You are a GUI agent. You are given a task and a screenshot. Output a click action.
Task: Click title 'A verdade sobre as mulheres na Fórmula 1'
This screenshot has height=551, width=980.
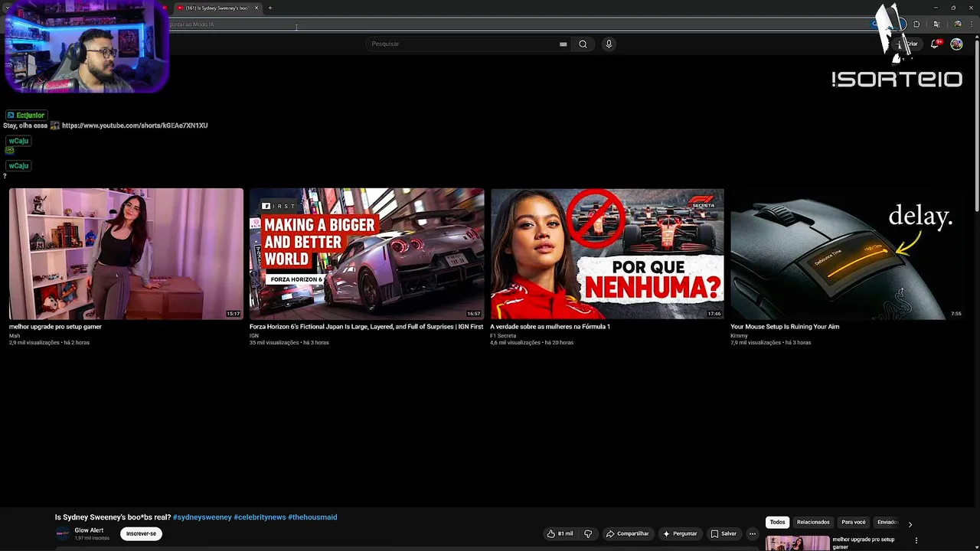point(550,327)
